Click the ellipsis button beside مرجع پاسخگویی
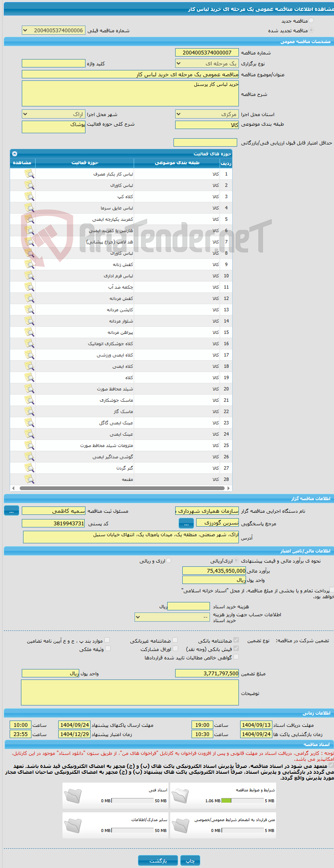Image resolution: width=334 pixels, height=868 pixels. (x=186, y=524)
